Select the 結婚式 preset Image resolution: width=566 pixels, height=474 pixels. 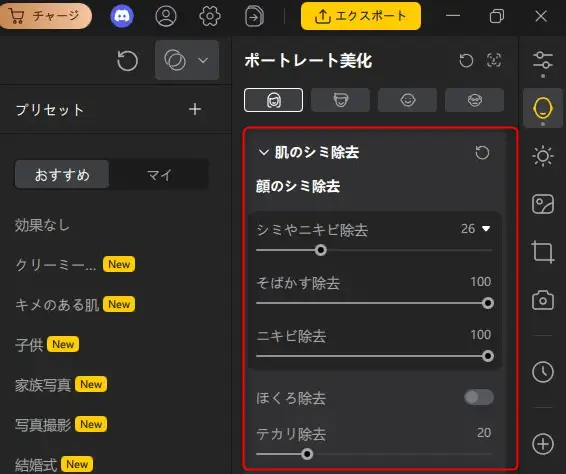tap(36, 465)
